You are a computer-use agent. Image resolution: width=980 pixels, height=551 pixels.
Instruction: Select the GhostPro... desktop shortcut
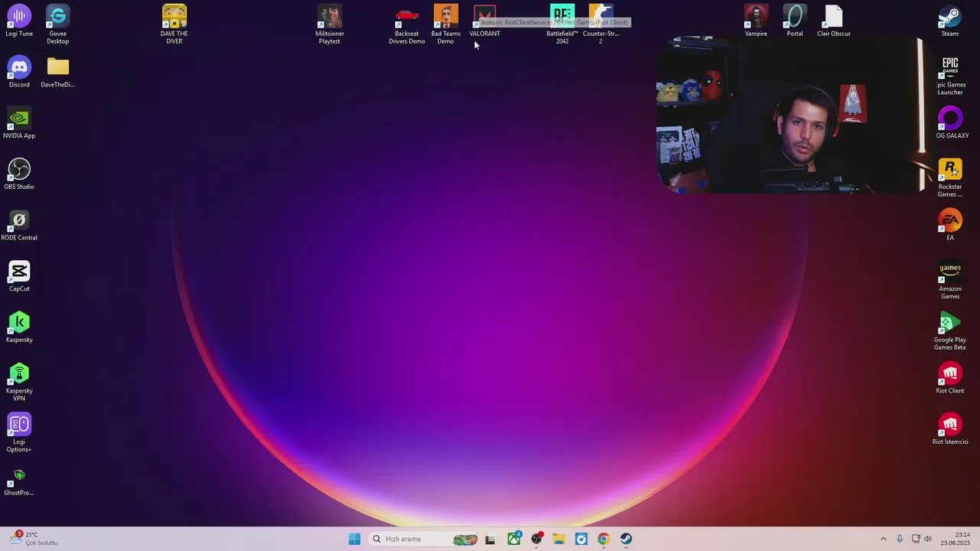pyautogui.click(x=19, y=481)
